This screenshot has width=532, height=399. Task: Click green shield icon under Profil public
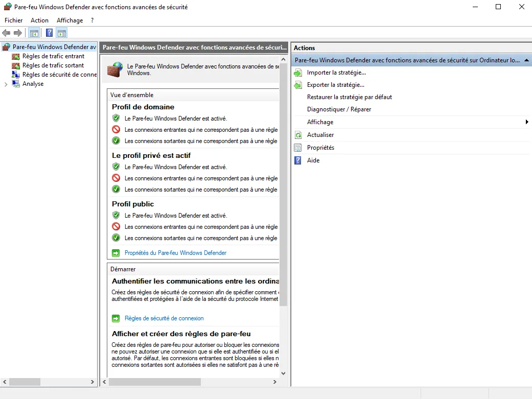point(116,215)
